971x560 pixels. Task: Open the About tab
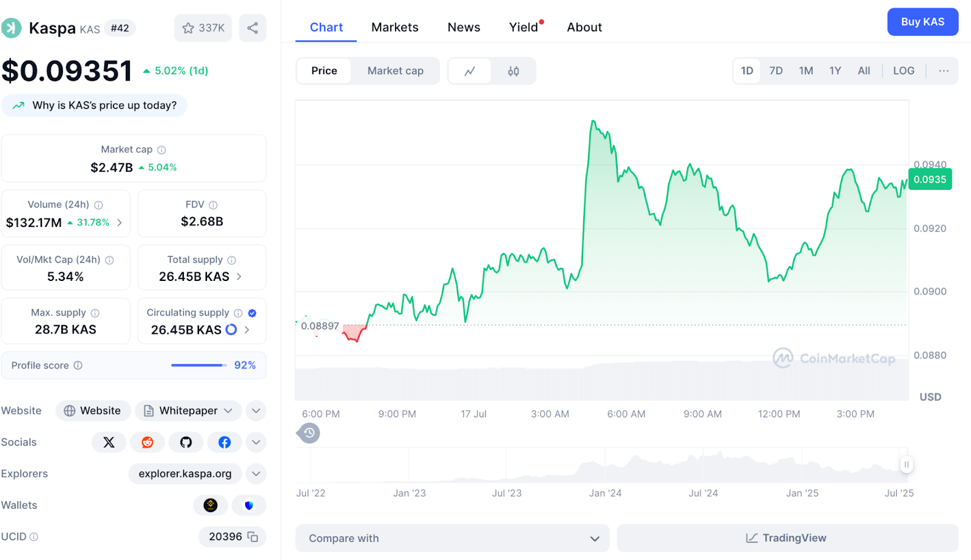(584, 27)
